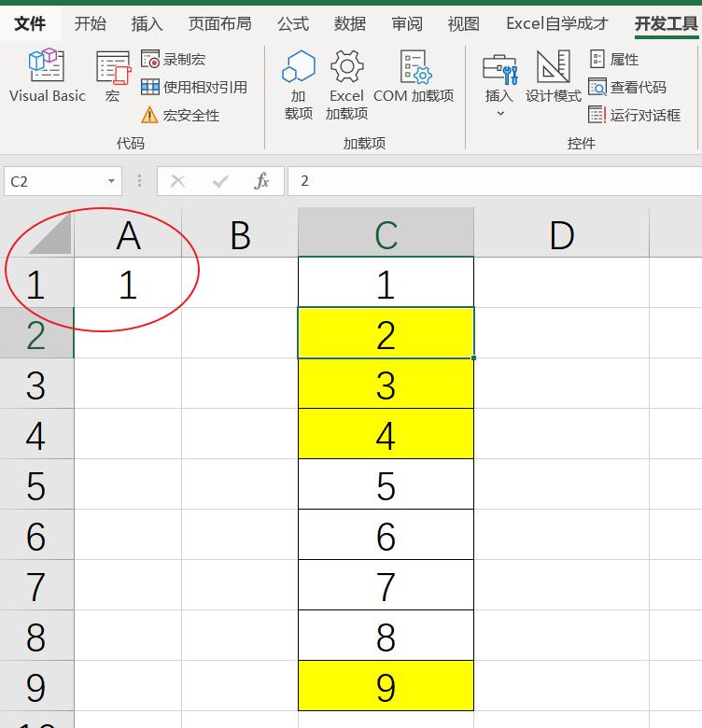Select cell C1 containing 1
The height and width of the screenshot is (728, 702).
click(x=386, y=282)
